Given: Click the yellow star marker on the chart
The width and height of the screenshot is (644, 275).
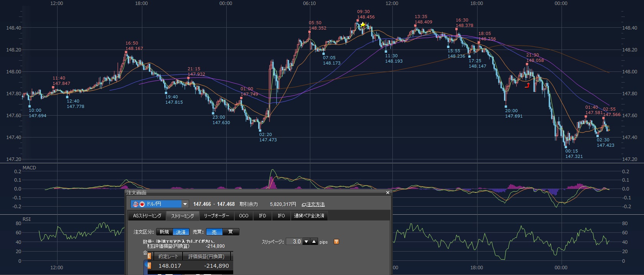Looking at the screenshot, I should [x=362, y=25].
